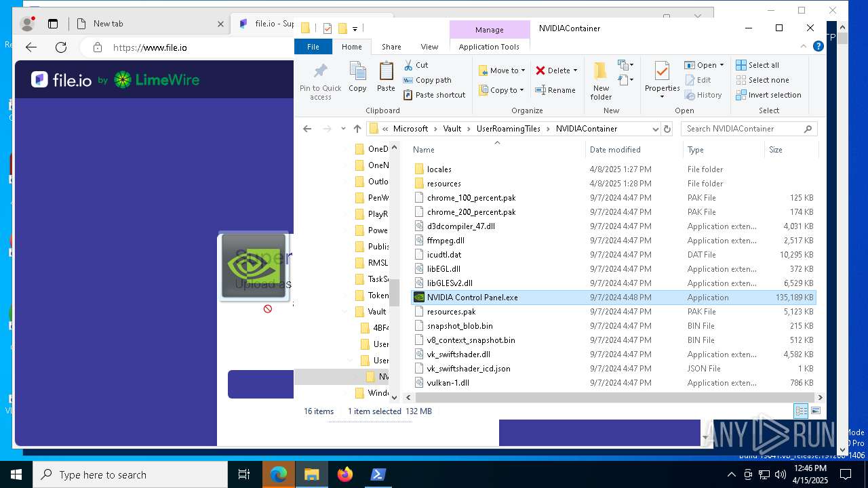Click Paste shortcut in ribbon
Viewport: 868px width, 488px height.
(x=434, y=95)
